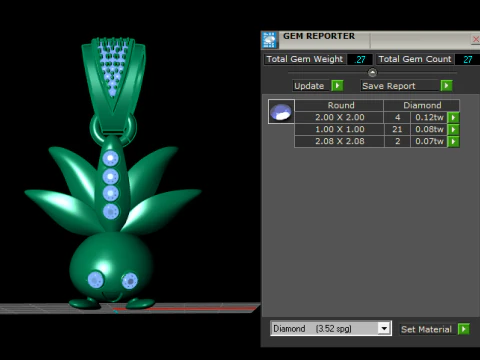The width and height of the screenshot is (480, 360).
Task: Click the green arrow for 2.00 X 2.00 row
Action: coord(453,117)
